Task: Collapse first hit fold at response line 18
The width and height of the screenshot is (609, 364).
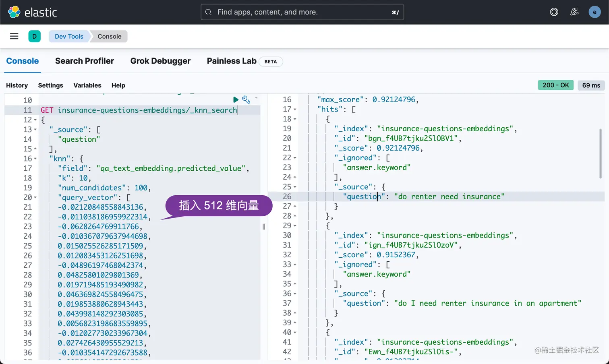Action: [x=295, y=119]
